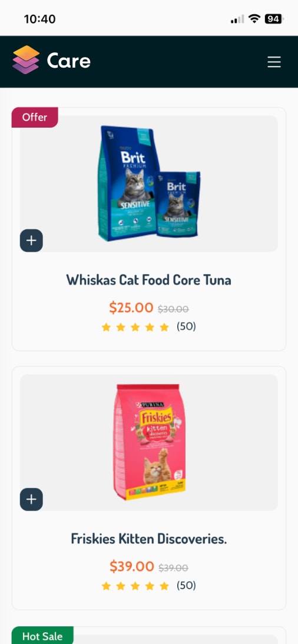Add Friskies Kitten Discoveries via plus icon
The image size is (298, 644).
31,499
